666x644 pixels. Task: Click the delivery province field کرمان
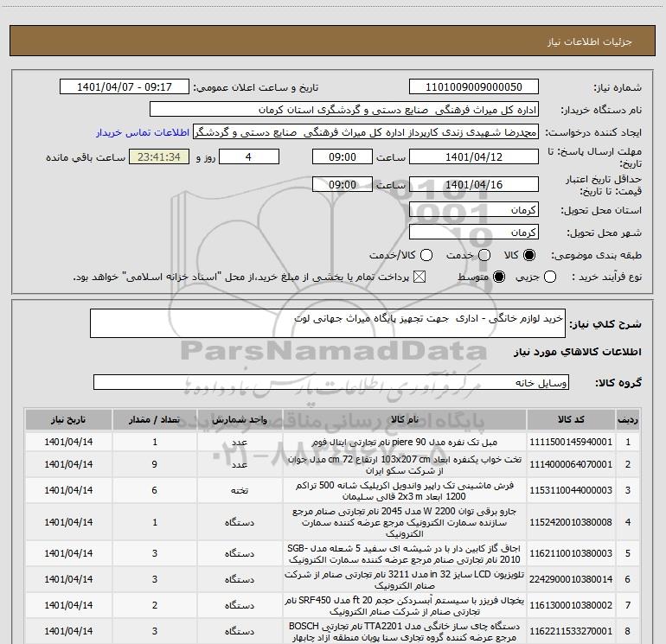(474, 210)
